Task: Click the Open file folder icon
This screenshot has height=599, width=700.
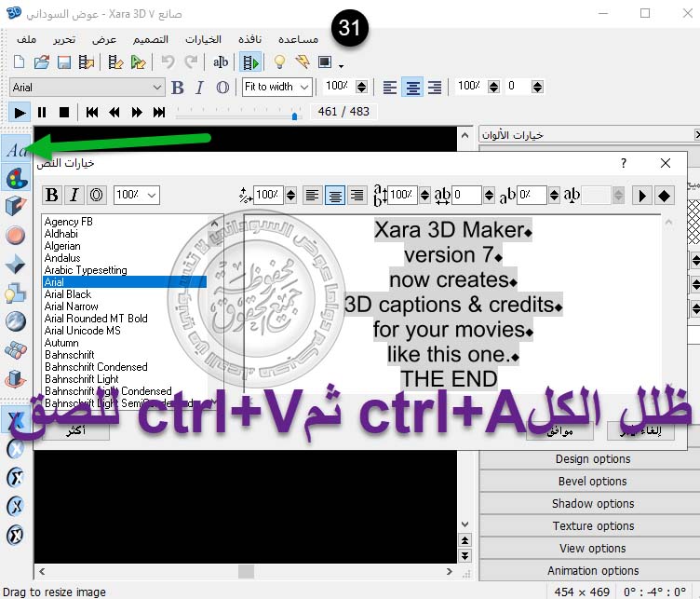Action: click(x=42, y=62)
